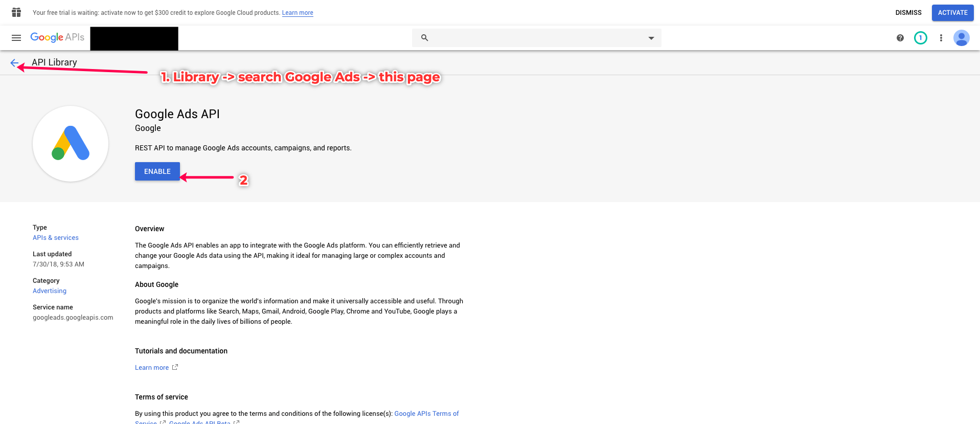Go back using the API Library arrow
980x424 pixels.
coord(14,63)
